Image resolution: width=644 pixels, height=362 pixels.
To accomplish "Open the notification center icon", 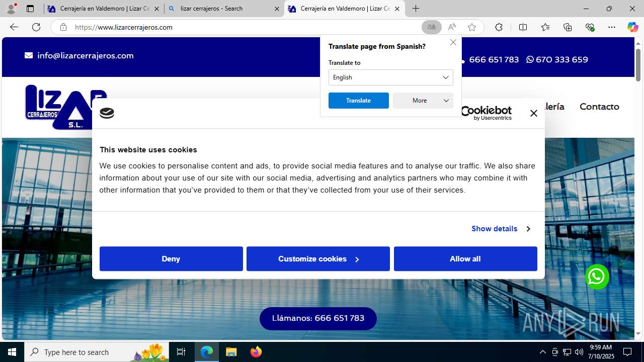I will [x=627, y=352].
